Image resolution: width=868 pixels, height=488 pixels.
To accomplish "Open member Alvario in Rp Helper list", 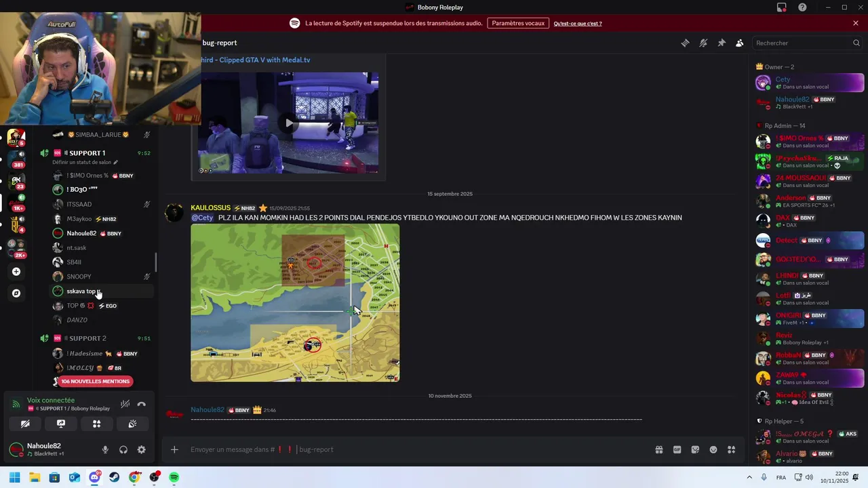I will coord(810,457).
